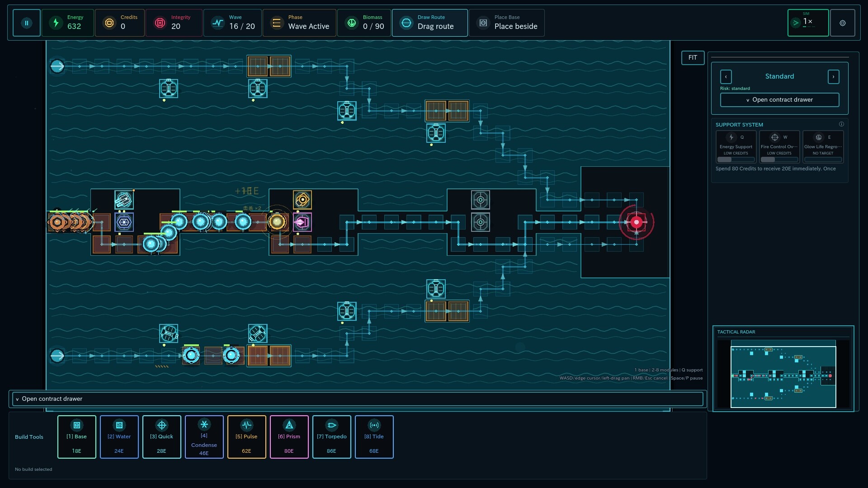868x488 pixels.
Task: Select the Prism build tool
Action: (x=289, y=437)
